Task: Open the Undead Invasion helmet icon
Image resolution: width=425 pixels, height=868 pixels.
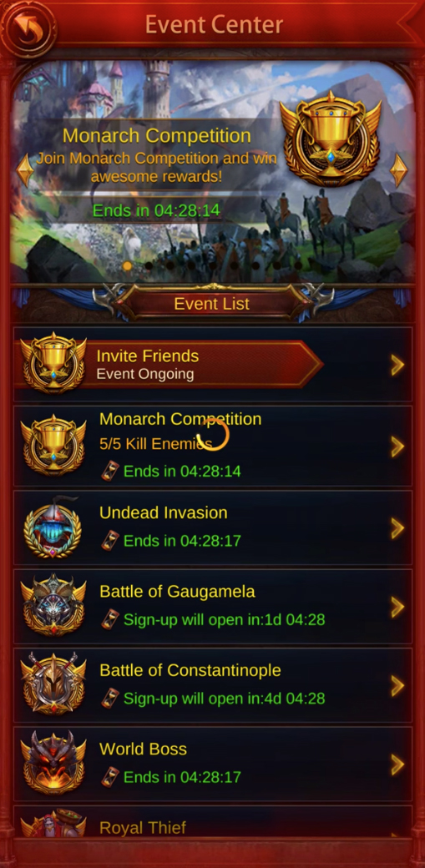Action: click(53, 527)
